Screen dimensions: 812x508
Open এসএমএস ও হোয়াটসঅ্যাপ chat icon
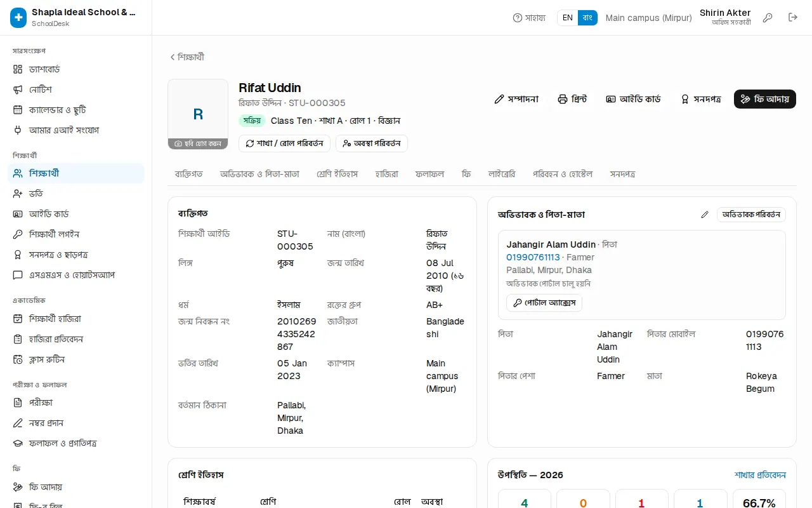[18, 275]
